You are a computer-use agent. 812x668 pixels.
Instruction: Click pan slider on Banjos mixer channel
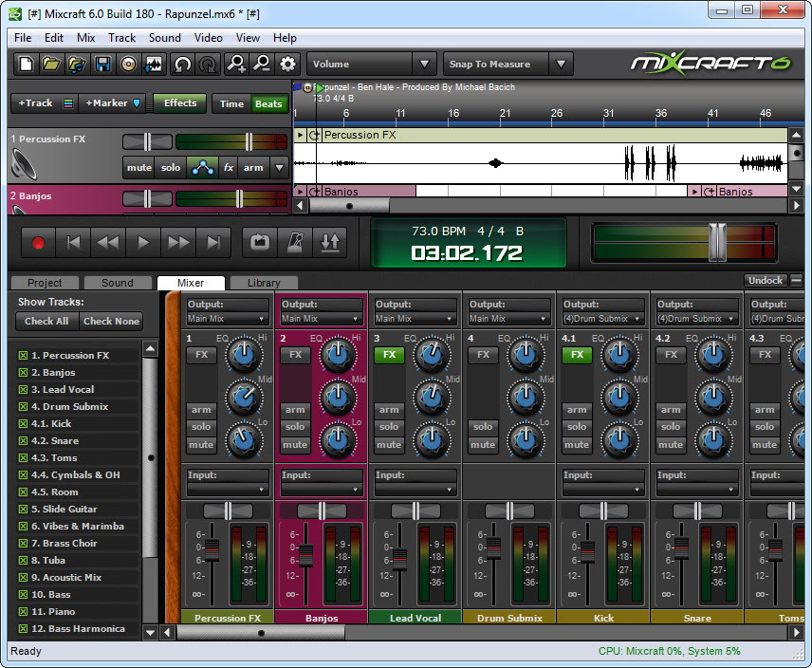coord(322,511)
